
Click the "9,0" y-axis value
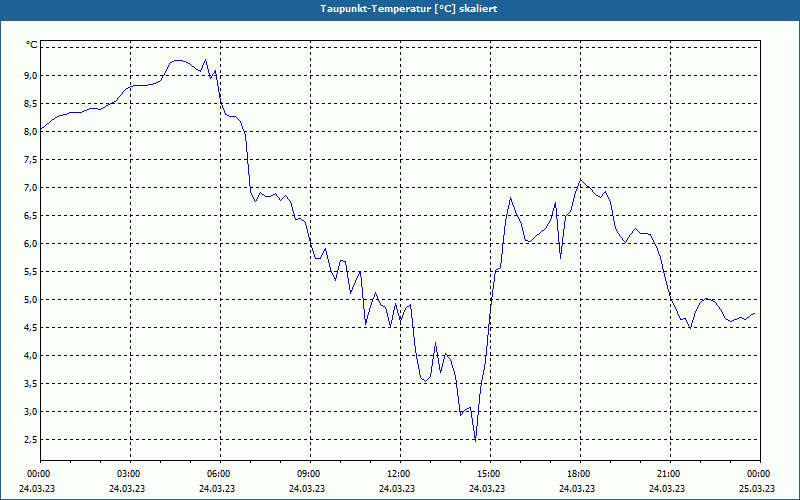[x=31, y=76]
